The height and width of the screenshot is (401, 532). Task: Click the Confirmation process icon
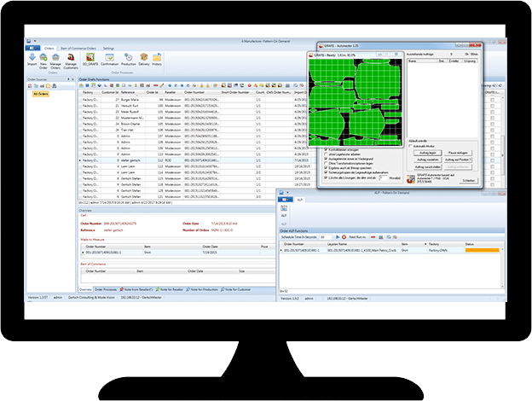pyautogui.click(x=110, y=60)
